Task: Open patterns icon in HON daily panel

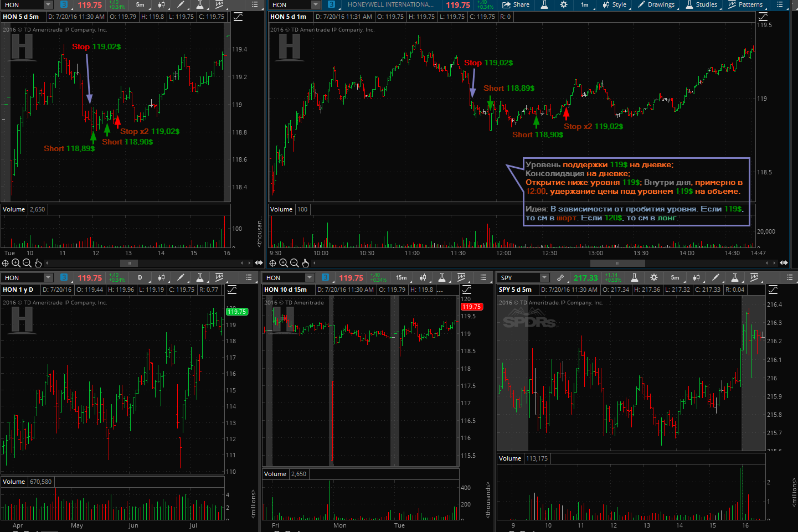Action: [219, 277]
